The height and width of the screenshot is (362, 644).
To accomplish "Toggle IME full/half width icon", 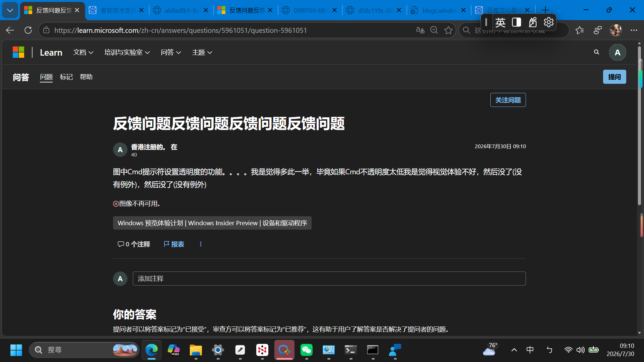I will (517, 22).
